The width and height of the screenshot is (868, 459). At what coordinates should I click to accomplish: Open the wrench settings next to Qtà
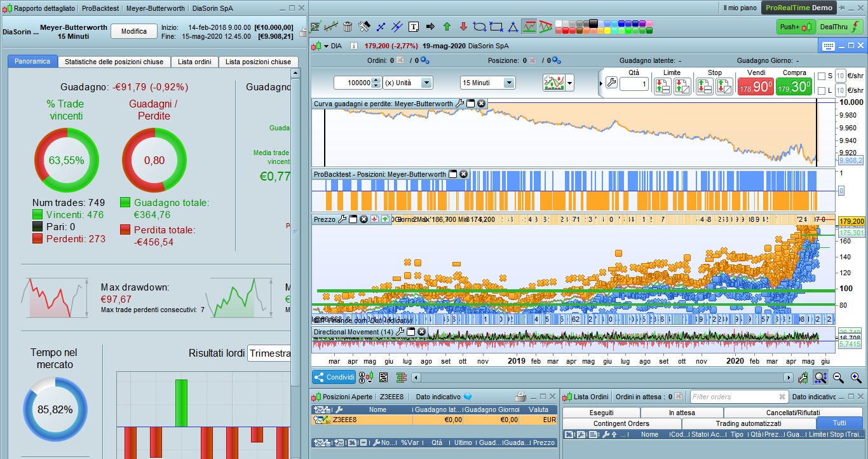pyautogui.click(x=611, y=83)
